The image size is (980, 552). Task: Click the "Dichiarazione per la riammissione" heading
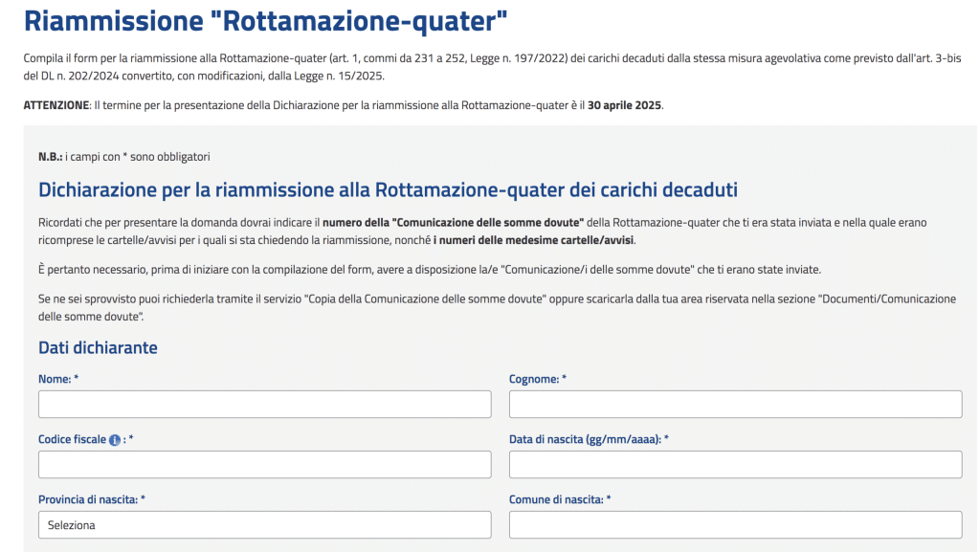click(x=388, y=189)
